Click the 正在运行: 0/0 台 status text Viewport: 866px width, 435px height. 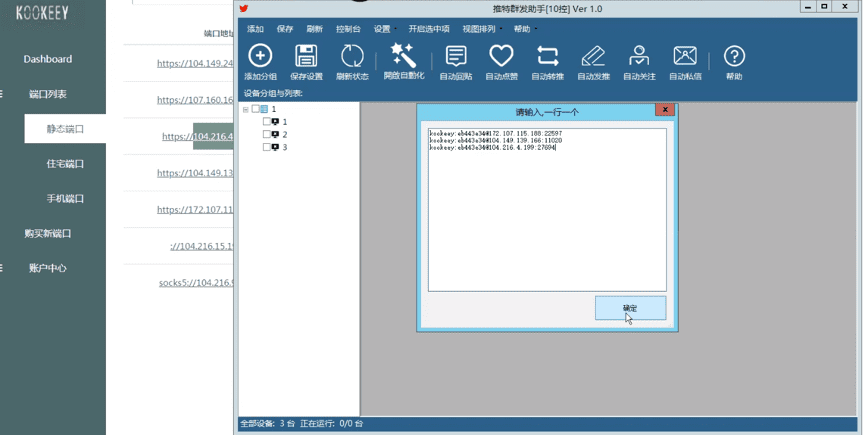[331, 423]
